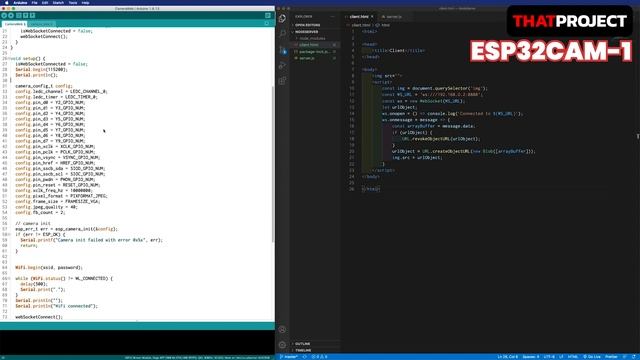This screenshot has width=640, height=360.
Task: Open errors and warnings status indicator
Action: pyautogui.click(x=320, y=357)
